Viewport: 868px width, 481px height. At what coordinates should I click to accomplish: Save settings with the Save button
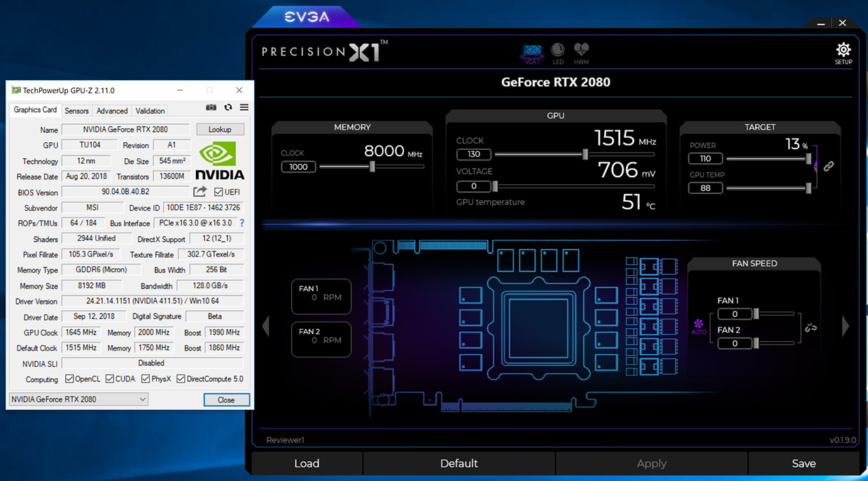click(x=804, y=463)
